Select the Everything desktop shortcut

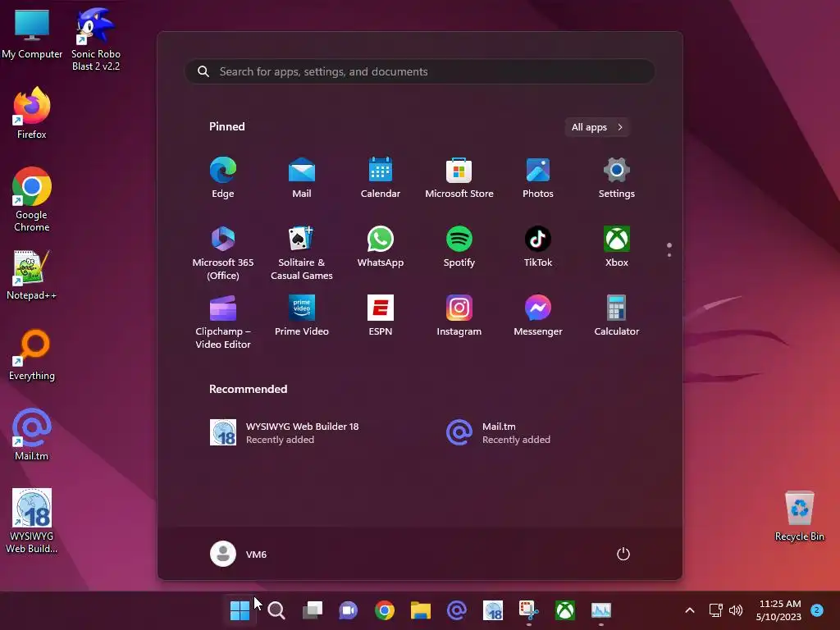(x=32, y=355)
